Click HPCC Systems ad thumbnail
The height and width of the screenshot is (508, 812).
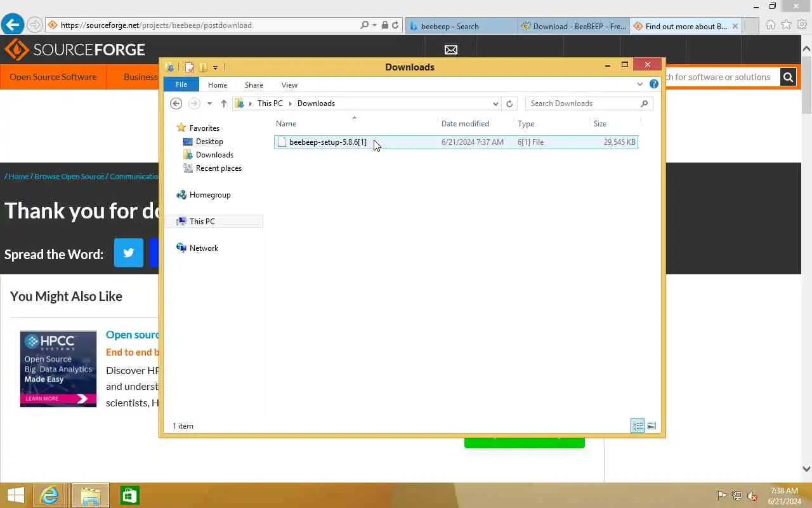(x=58, y=369)
